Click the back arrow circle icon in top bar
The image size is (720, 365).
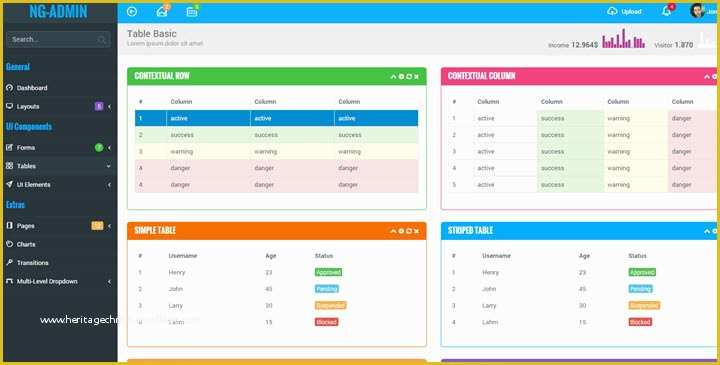click(132, 11)
